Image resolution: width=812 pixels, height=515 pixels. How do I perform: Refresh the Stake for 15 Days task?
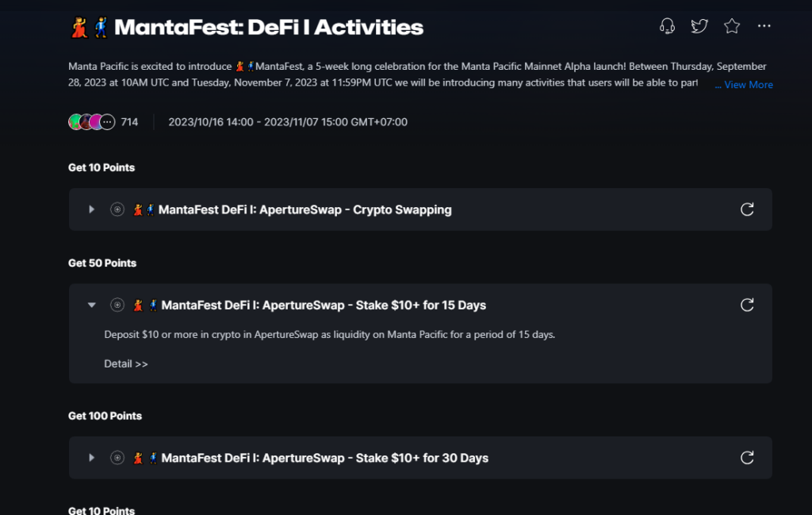pyautogui.click(x=747, y=305)
